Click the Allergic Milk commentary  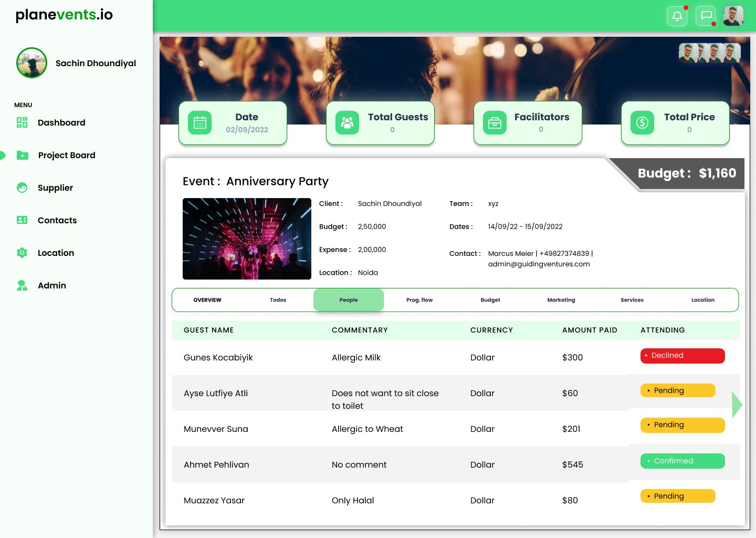[x=356, y=357]
